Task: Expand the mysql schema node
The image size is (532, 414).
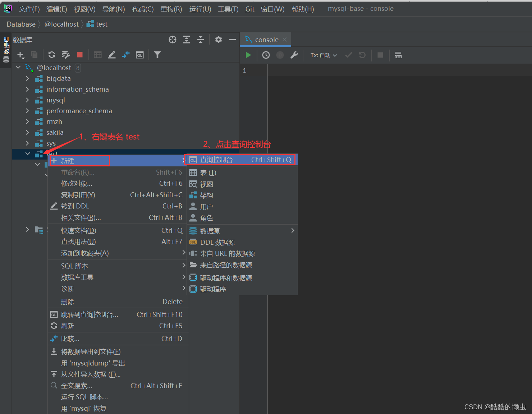Action: pyautogui.click(x=27, y=100)
